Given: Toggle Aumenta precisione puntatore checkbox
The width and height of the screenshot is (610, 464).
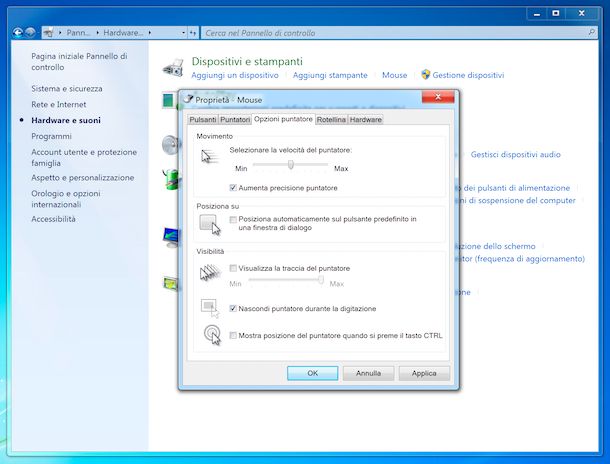Looking at the screenshot, I should (x=233, y=188).
